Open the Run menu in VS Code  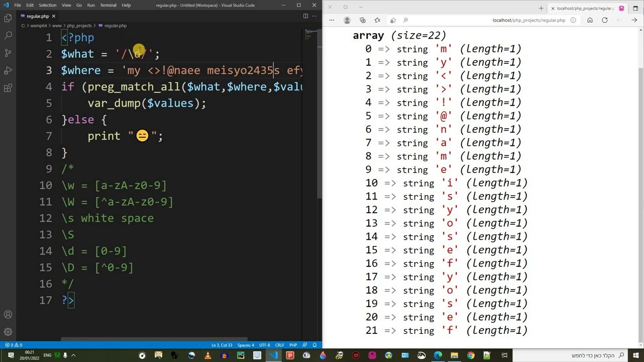point(91,5)
